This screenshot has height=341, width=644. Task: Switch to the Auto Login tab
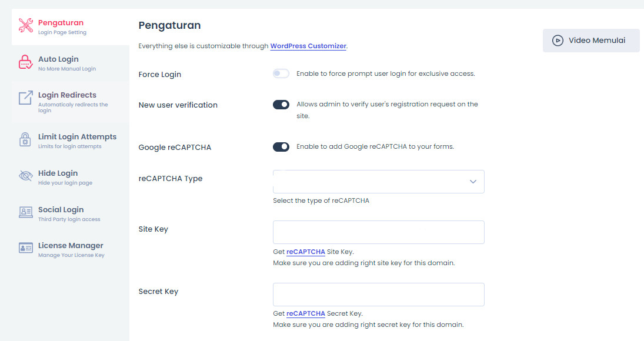click(58, 59)
